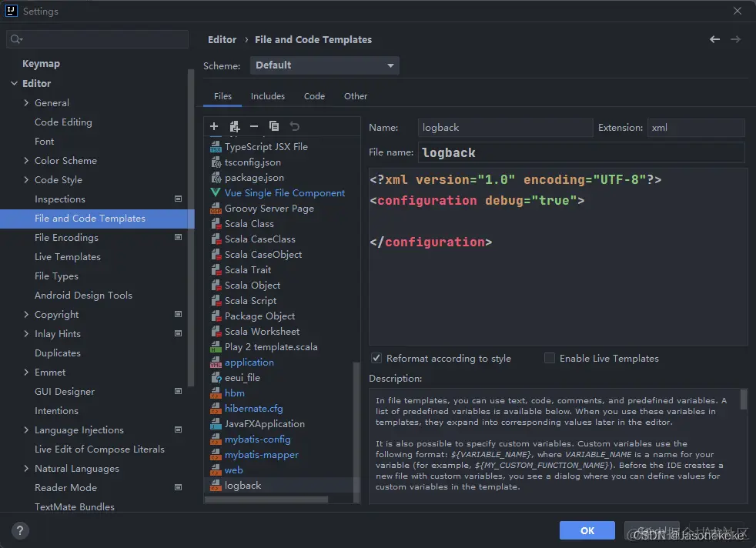The image size is (756, 548).
Task: Click the GUI Designer project-level icon
Action: pyautogui.click(x=178, y=391)
